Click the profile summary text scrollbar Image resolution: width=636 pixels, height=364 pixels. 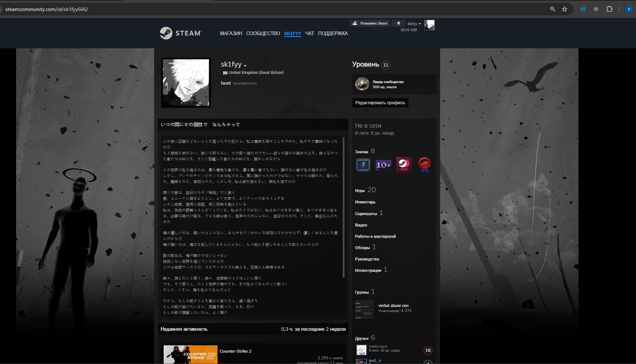click(x=343, y=207)
